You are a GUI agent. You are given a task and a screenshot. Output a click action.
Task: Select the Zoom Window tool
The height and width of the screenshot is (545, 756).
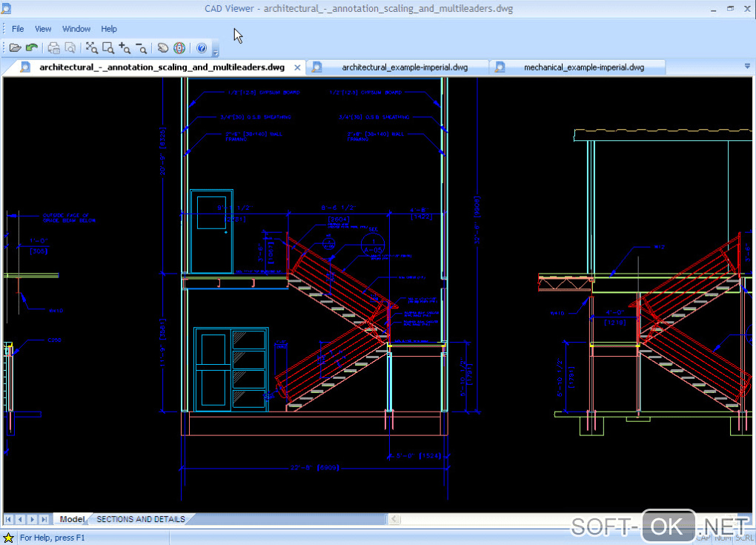tap(108, 47)
